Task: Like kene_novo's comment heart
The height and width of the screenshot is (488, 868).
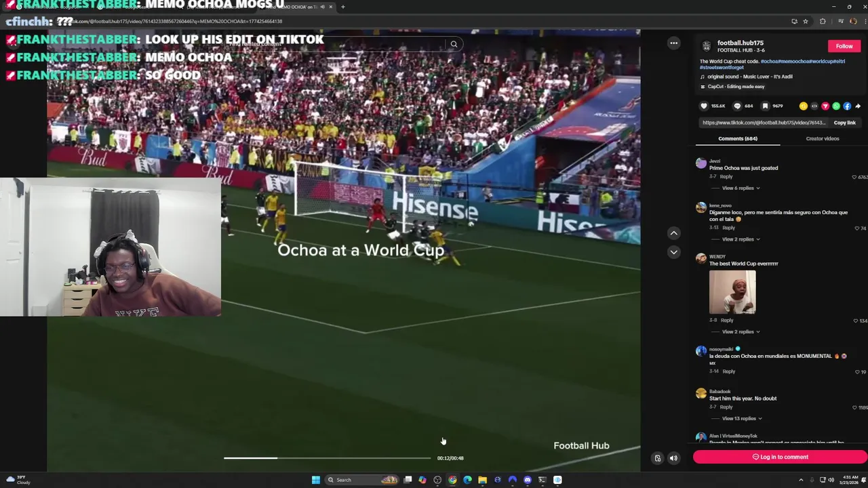Action: coord(857,228)
